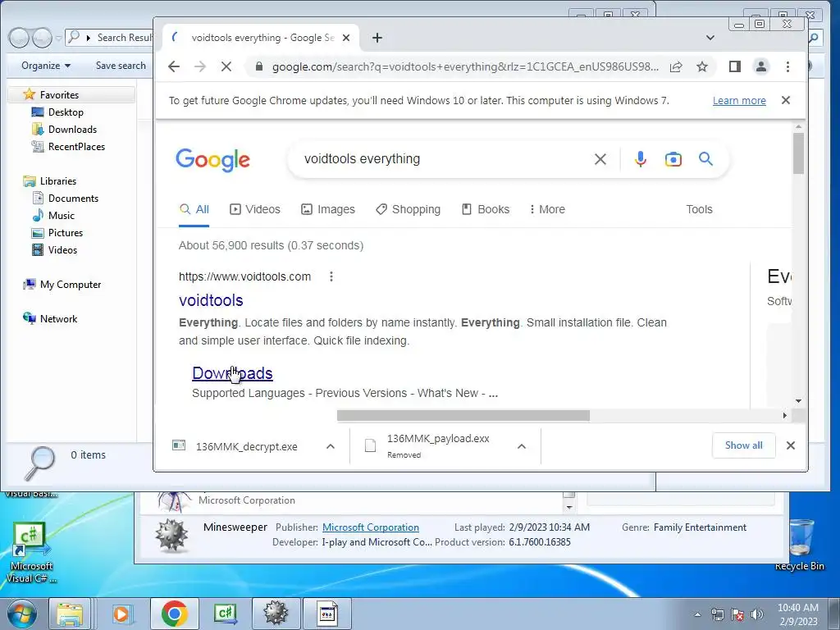Open Minesweeper from the taskbar
840x630 pixels.
(276, 614)
